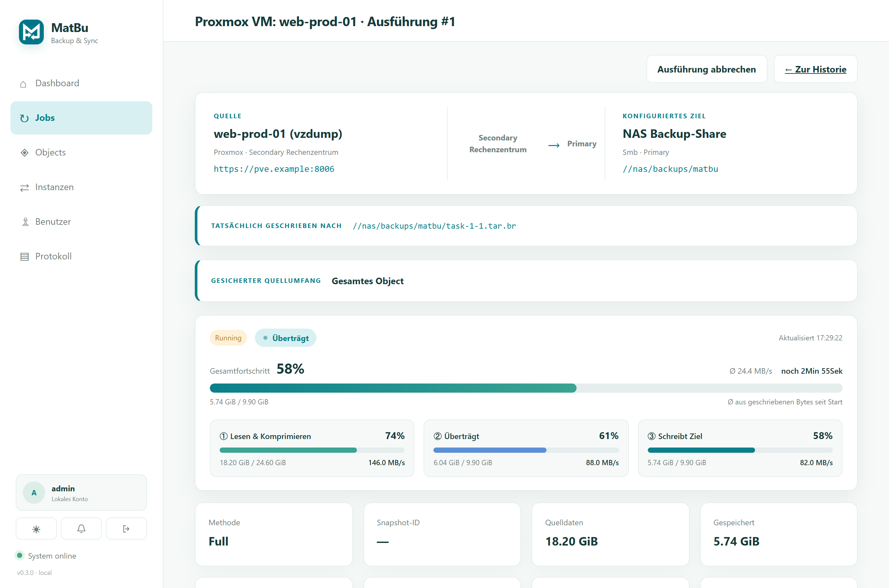Toggle the light/dark theme sun button
889x588 pixels.
[36, 529]
